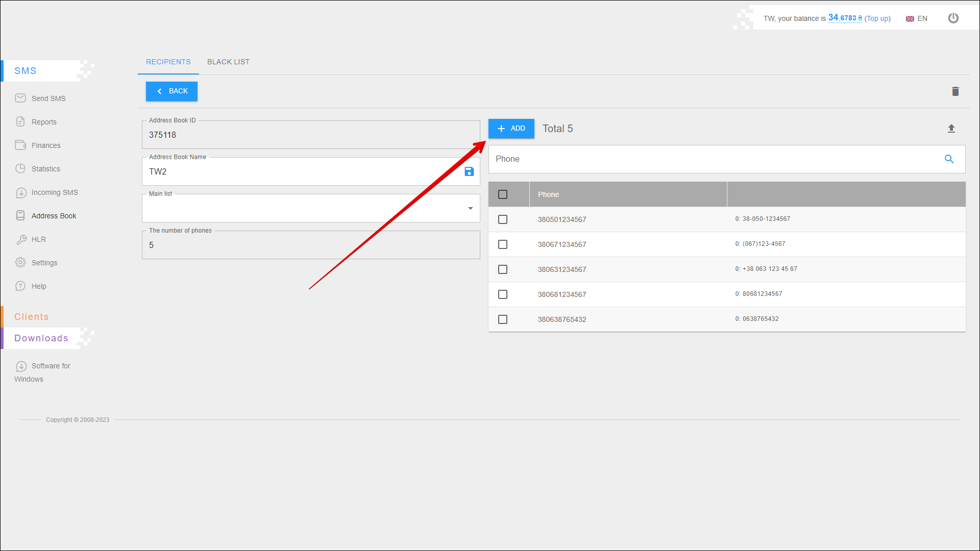Viewport: 980px width, 551px height.
Task: Check the box for 380501234567
Action: 503,219
